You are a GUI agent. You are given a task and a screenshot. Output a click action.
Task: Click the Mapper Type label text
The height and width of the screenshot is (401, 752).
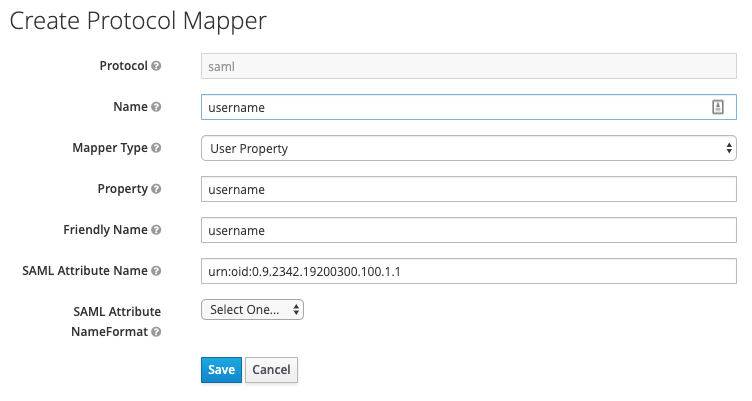tap(110, 148)
